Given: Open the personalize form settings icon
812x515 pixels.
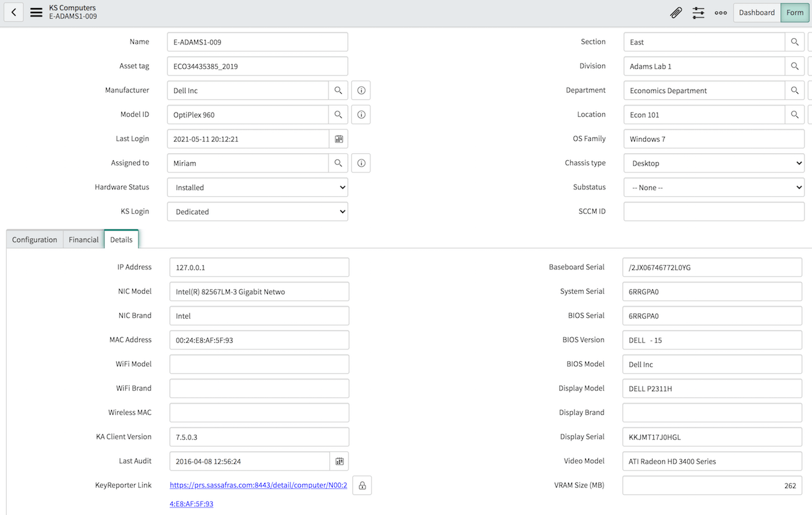Looking at the screenshot, I should 698,12.
